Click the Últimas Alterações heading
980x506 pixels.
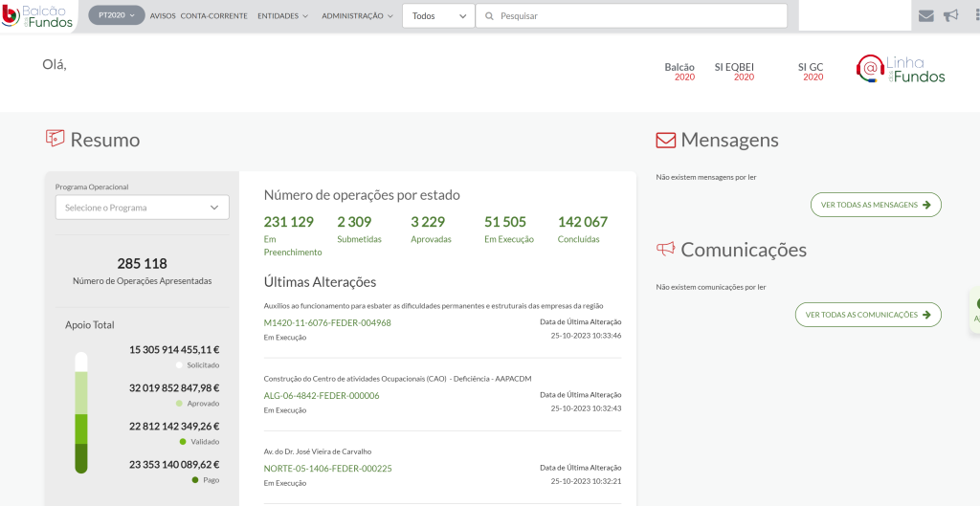(320, 282)
